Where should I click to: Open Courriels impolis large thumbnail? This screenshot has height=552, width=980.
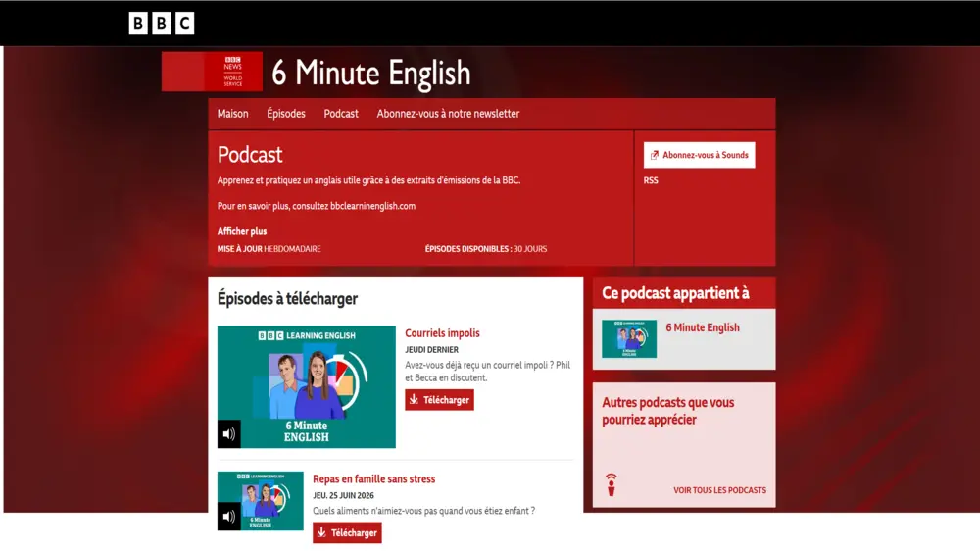(x=306, y=386)
